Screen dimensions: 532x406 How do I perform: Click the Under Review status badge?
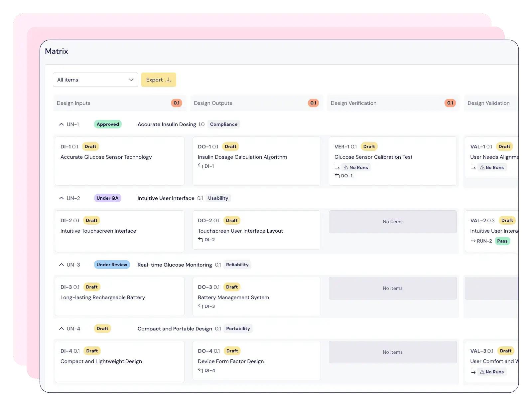tap(112, 265)
